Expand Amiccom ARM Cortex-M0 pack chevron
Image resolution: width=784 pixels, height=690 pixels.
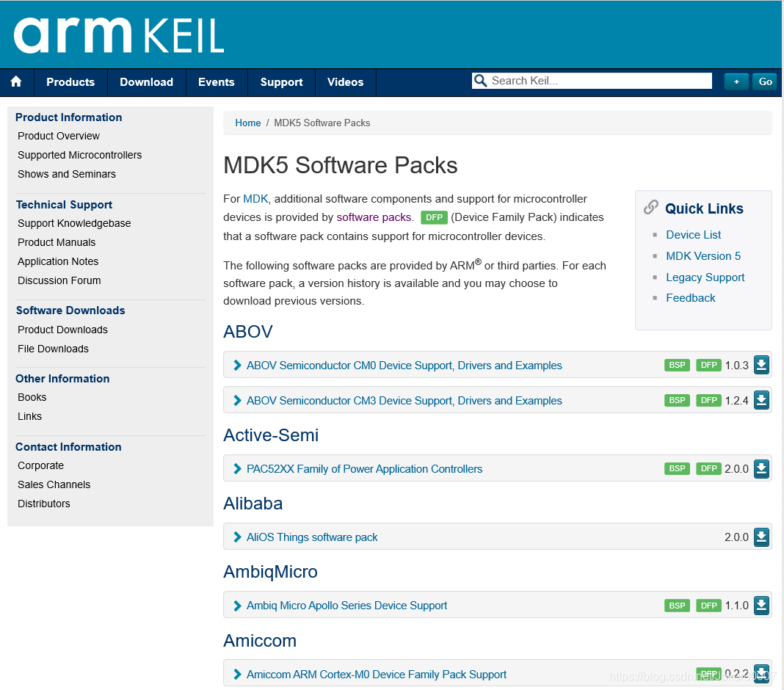(238, 675)
